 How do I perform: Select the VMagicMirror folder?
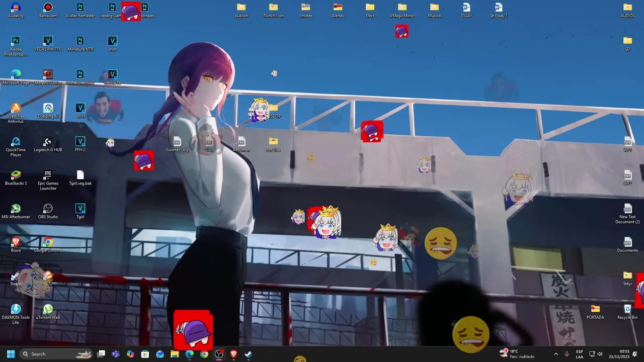[x=402, y=11]
